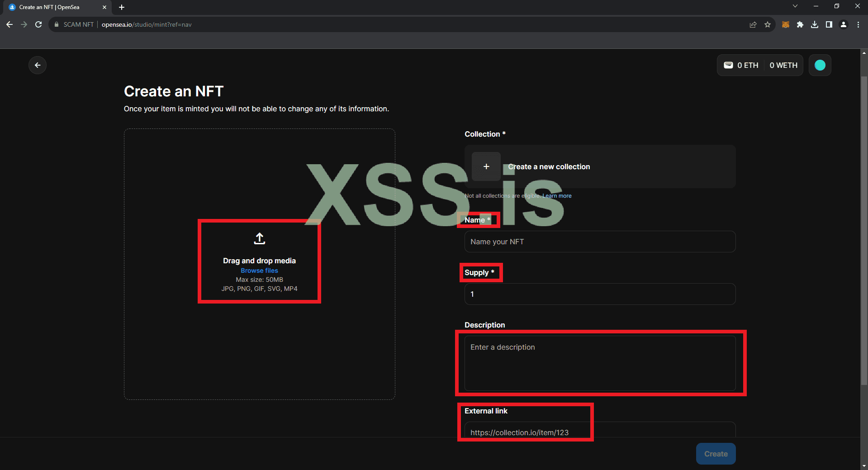Viewport: 868px width, 470px height.
Task: Click the Create button
Action: 716,454
